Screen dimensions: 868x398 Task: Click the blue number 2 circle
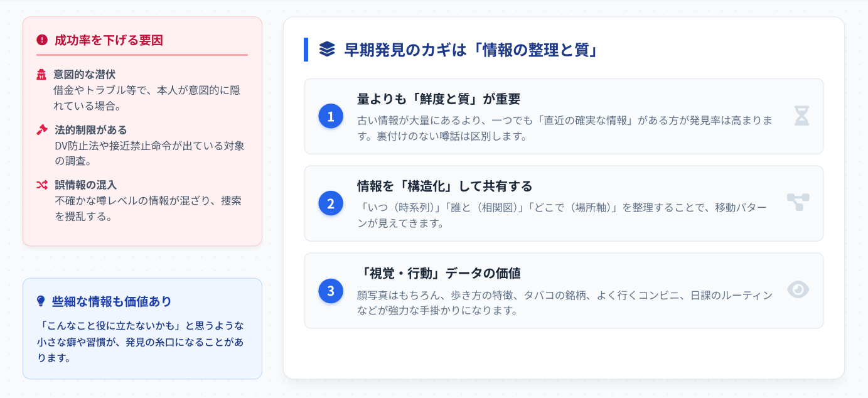click(x=331, y=203)
